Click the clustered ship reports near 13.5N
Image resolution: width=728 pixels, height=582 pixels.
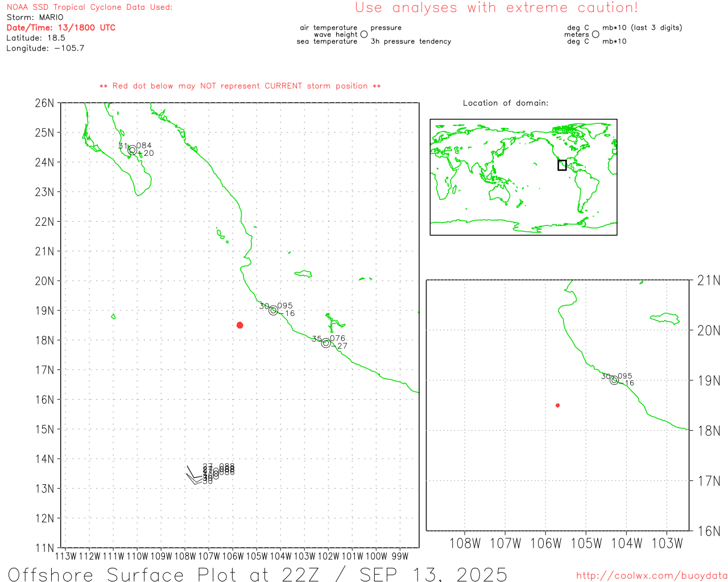pyautogui.click(x=210, y=473)
